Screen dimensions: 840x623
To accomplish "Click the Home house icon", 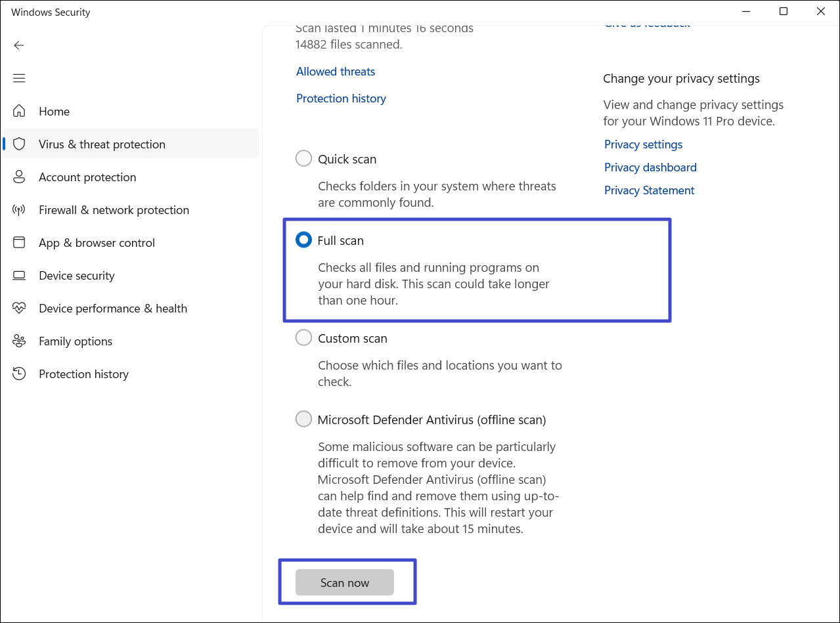I will [19, 111].
